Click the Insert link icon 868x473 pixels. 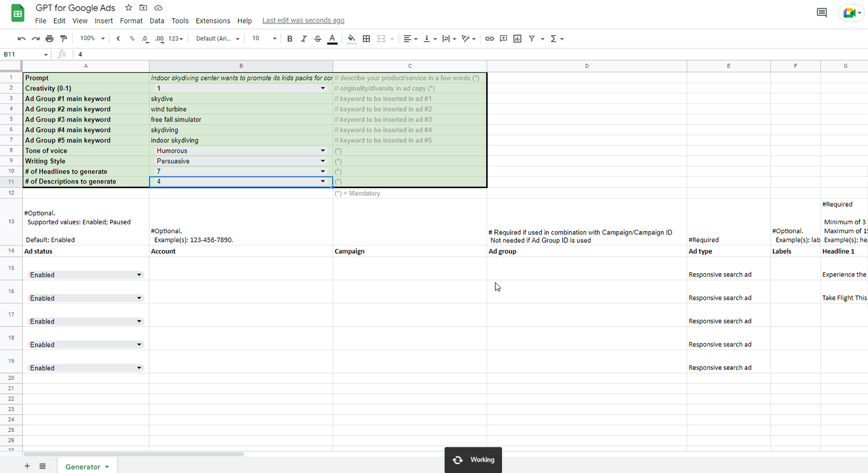coord(489,39)
